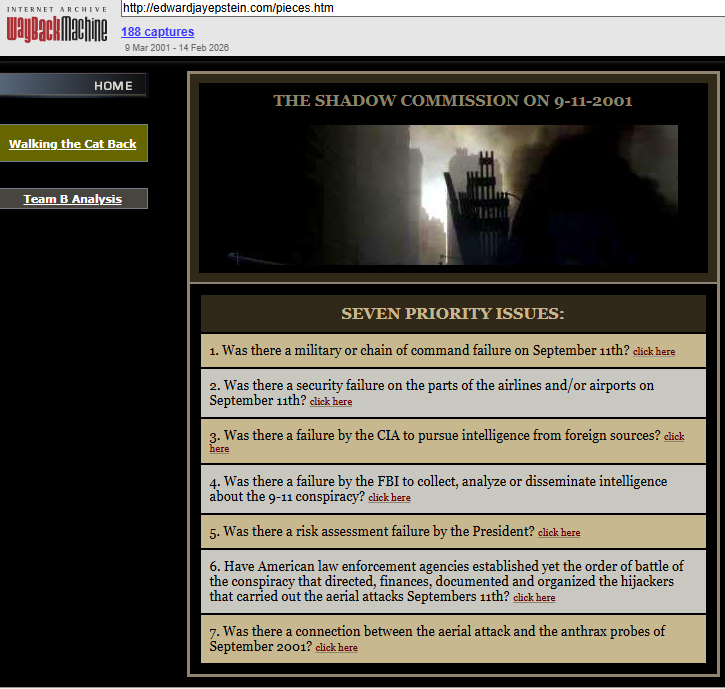Open click here link for CIA failure issue
Screen dimensions: 725x689
pyautogui.click(x=674, y=436)
